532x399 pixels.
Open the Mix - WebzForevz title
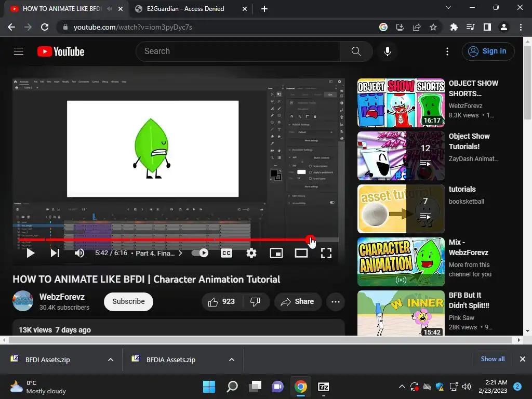[x=469, y=247]
